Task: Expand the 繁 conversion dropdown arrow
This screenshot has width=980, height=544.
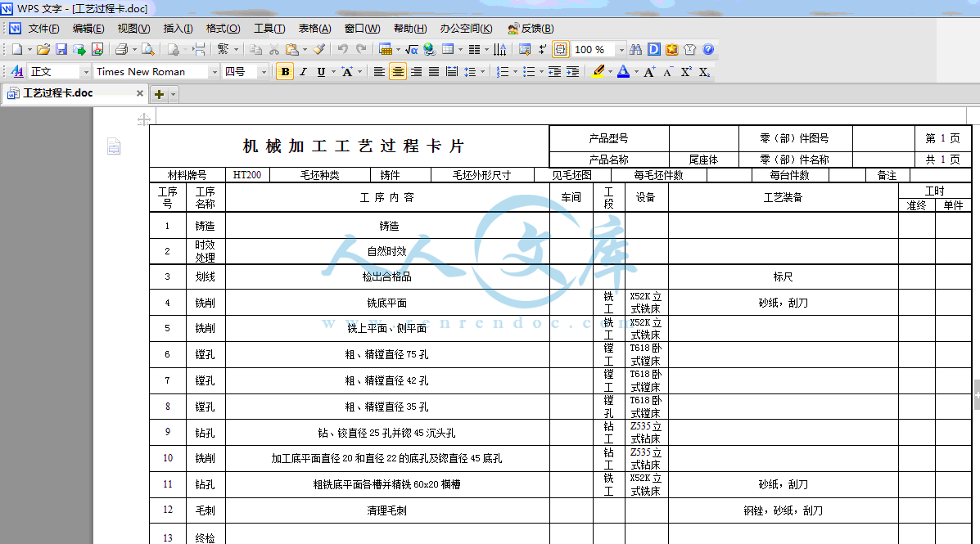Action: click(237, 49)
